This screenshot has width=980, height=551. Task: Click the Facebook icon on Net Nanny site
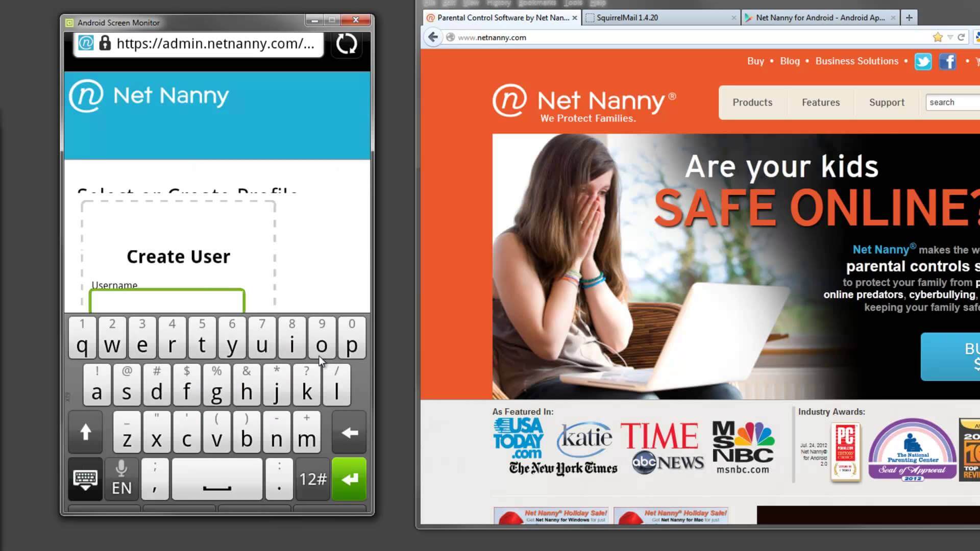click(x=947, y=61)
